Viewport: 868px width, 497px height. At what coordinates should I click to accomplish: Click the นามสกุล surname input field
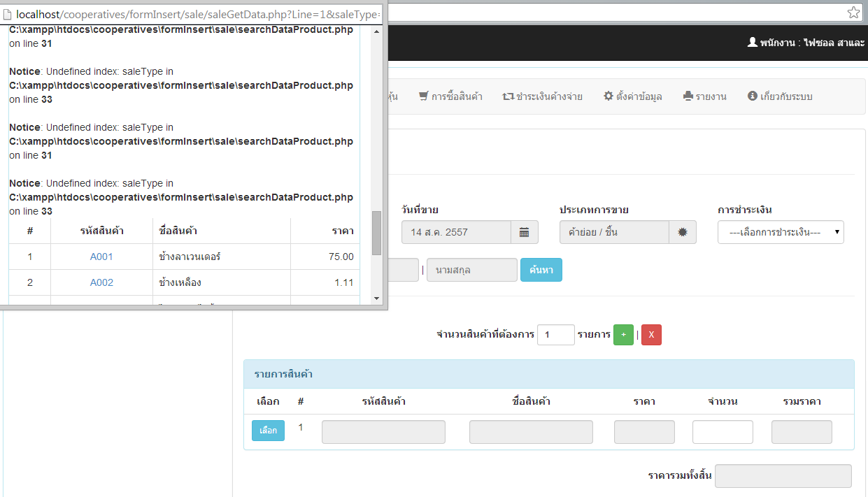coord(472,270)
